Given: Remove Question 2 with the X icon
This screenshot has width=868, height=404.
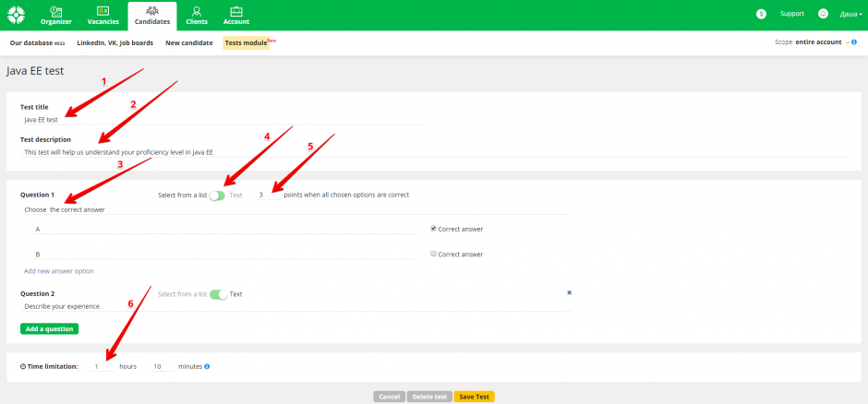Looking at the screenshot, I should coord(569,292).
